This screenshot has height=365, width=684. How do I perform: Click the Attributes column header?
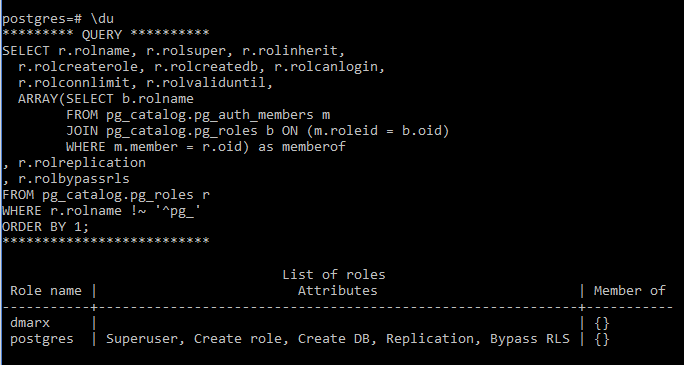click(x=338, y=291)
